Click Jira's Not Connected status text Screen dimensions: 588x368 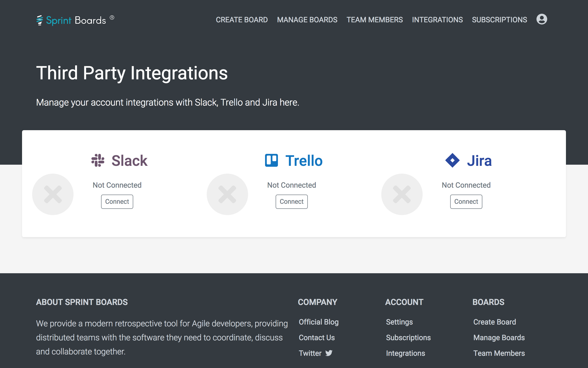click(x=466, y=185)
